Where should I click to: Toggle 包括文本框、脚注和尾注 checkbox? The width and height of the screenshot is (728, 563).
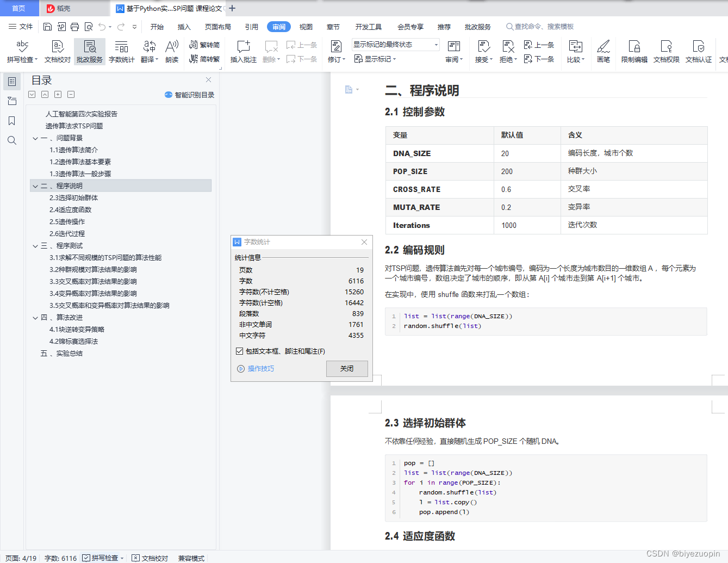click(x=239, y=351)
